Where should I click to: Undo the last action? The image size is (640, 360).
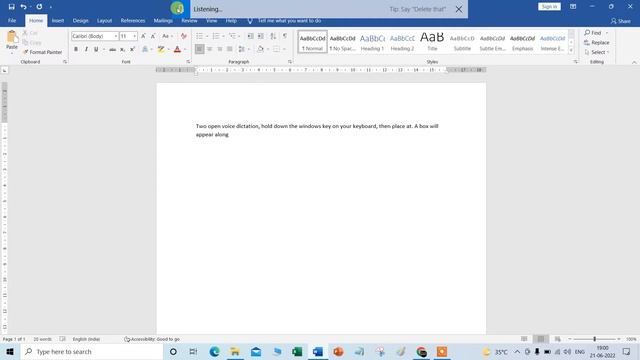pos(23,7)
